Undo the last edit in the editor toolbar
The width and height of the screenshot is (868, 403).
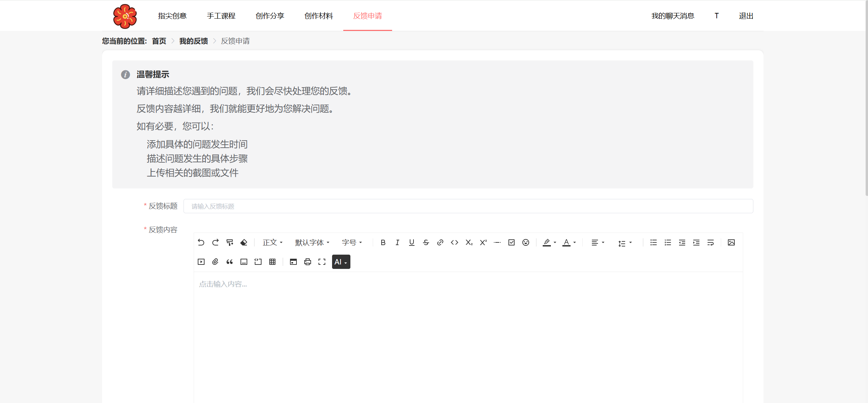coord(201,242)
